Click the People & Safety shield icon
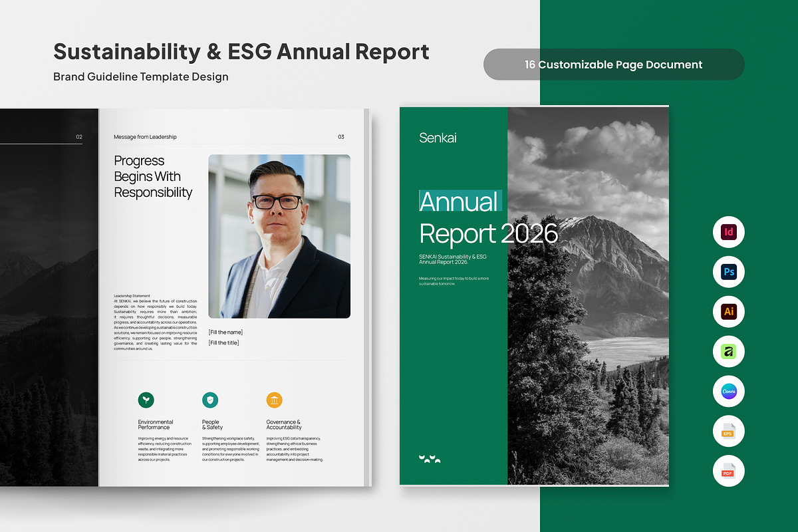This screenshot has width=798, height=532. tap(210, 400)
